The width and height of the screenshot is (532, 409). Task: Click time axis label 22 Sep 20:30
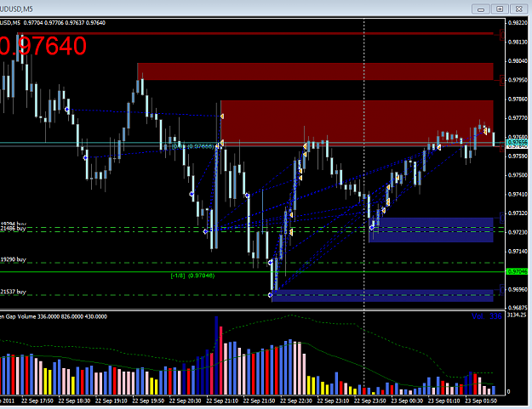(186, 400)
